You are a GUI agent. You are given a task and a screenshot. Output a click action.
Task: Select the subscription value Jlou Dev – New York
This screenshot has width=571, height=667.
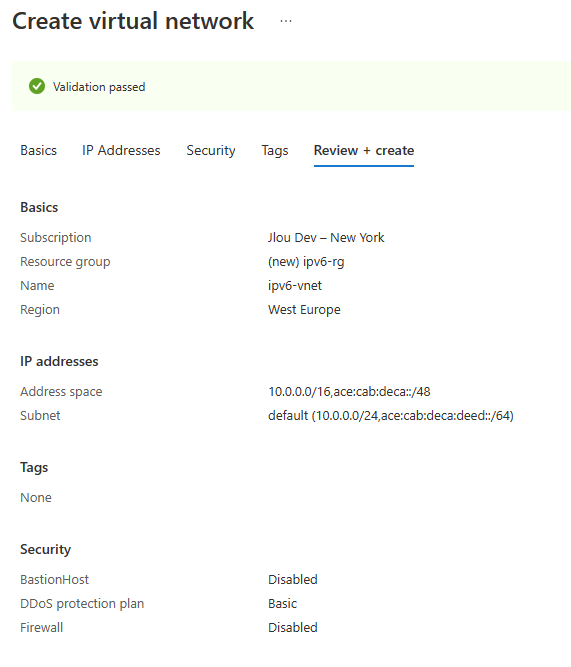coord(326,237)
